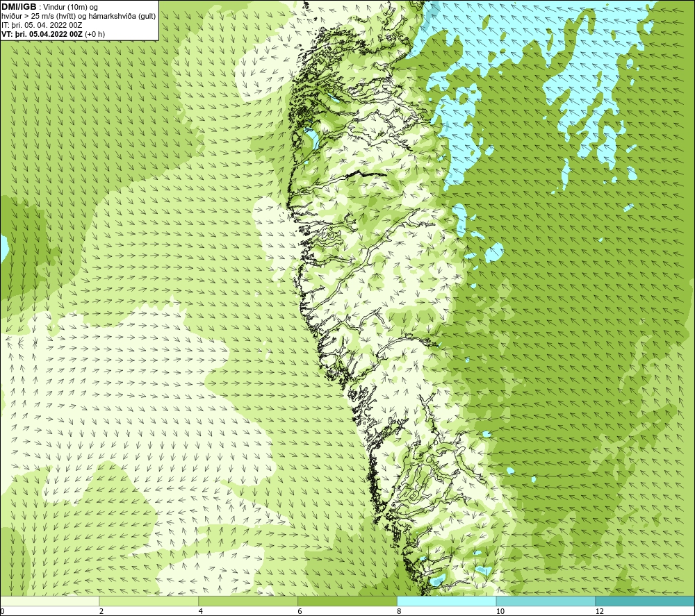Click the '6' scale label
The width and height of the screenshot is (695, 616).
[300, 611]
